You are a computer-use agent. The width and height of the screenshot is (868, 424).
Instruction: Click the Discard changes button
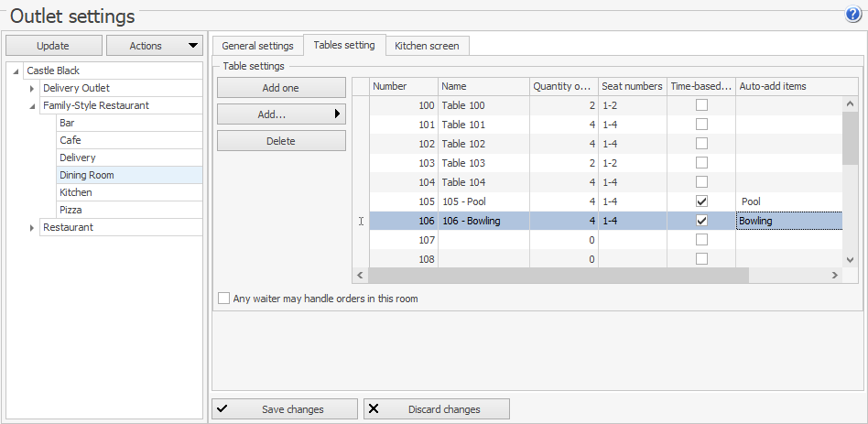436,409
